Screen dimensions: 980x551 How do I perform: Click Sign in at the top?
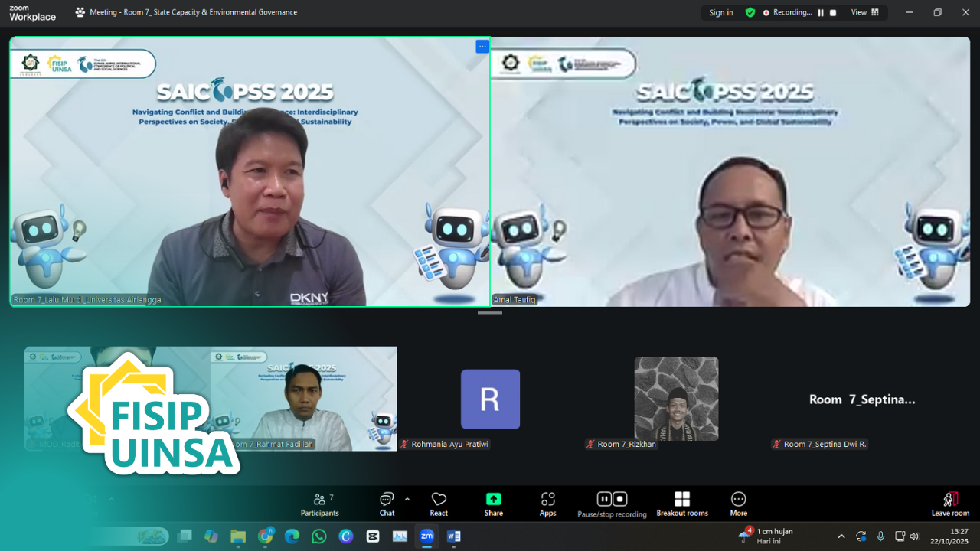click(x=720, y=12)
